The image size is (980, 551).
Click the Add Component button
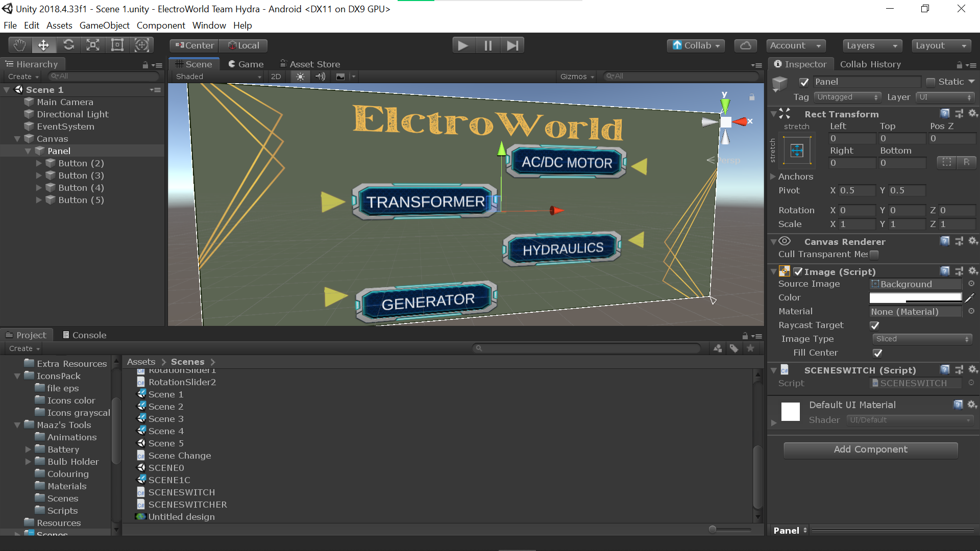pos(870,449)
